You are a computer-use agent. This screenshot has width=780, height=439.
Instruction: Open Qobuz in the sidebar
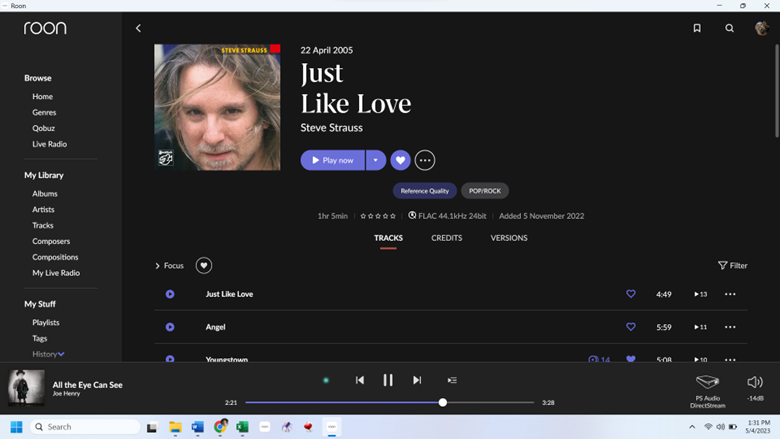44,128
